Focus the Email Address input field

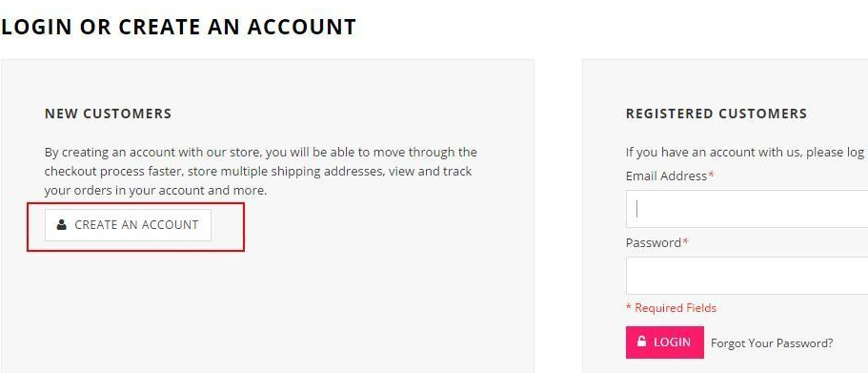click(747, 209)
